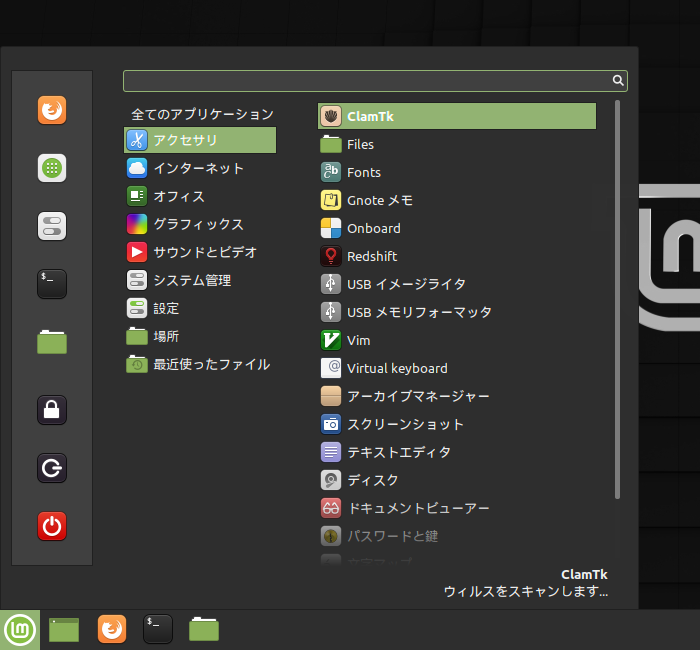Open ドキュメントビューアー

point(457,508)
